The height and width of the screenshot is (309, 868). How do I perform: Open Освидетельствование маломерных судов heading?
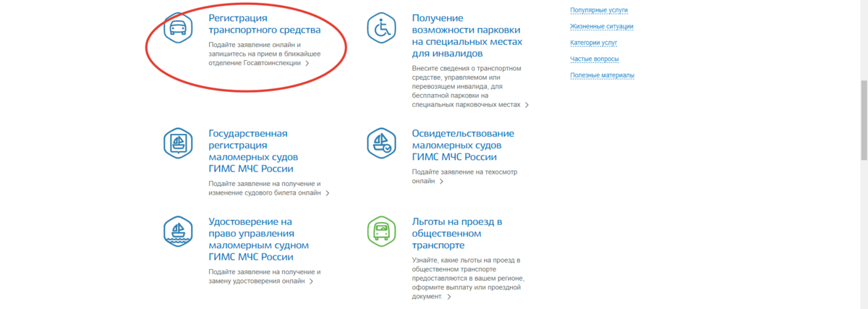coord(463,145)
